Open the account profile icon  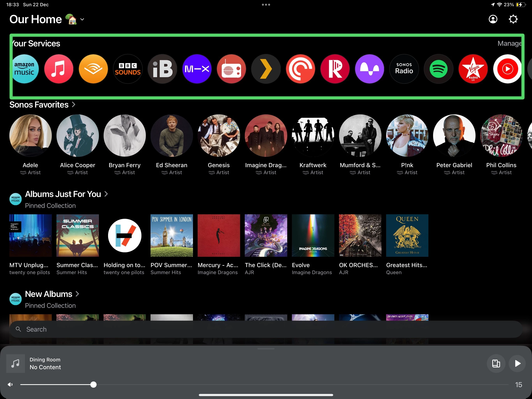[x=493, y=19]
